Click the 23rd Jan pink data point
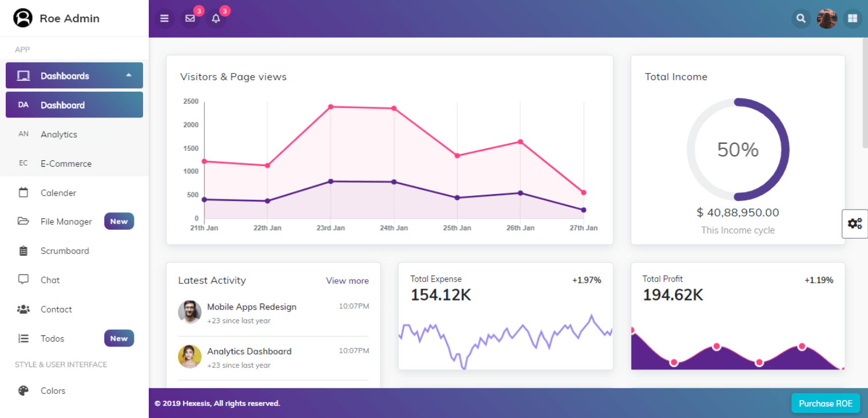This screenshot has width=868, height=418. [x=331, y=107]
